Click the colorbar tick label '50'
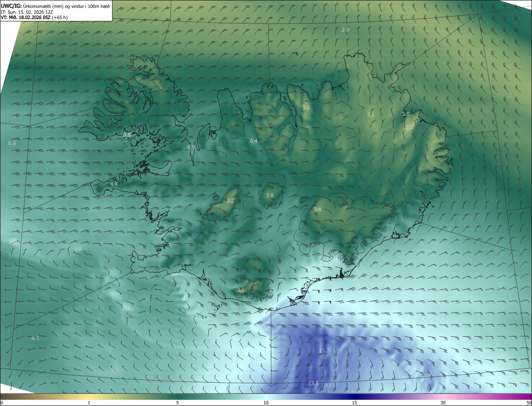This screenshot has width=532, height=406. pos(529,403)
